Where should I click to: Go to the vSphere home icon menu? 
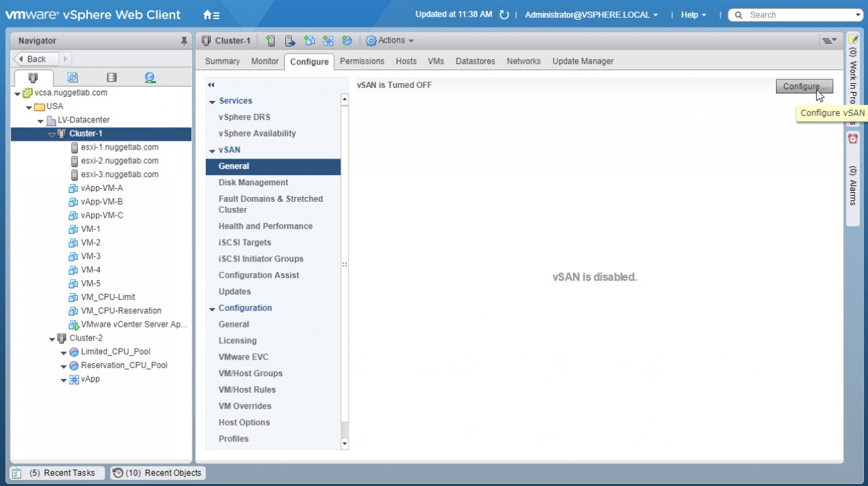[211, 15]
